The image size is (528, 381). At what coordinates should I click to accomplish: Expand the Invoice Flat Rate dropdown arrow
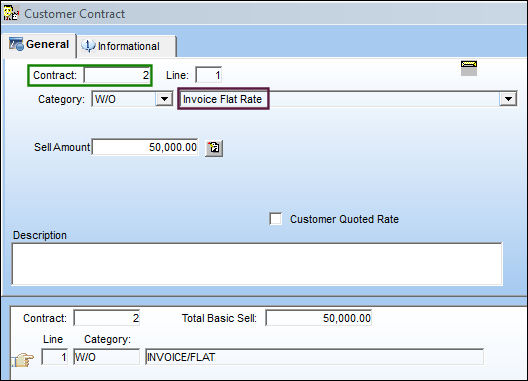pyautogui.click(x=508, y=99)
